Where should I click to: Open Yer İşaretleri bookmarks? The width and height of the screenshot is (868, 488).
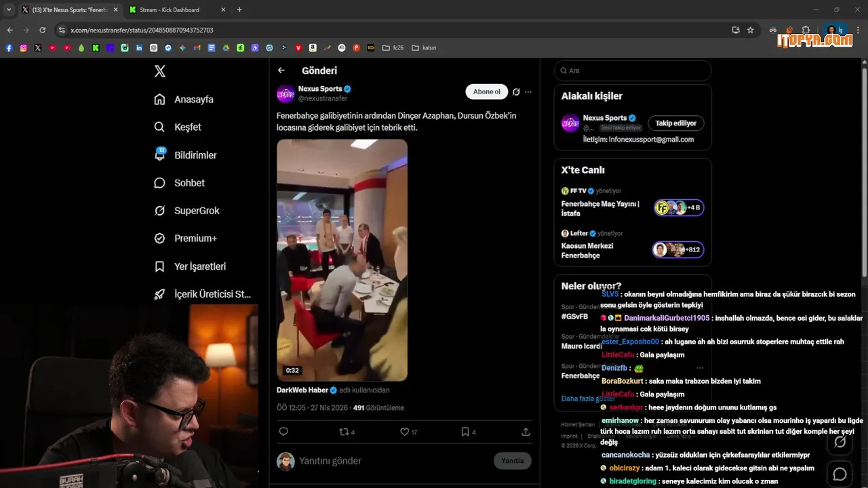190,267
